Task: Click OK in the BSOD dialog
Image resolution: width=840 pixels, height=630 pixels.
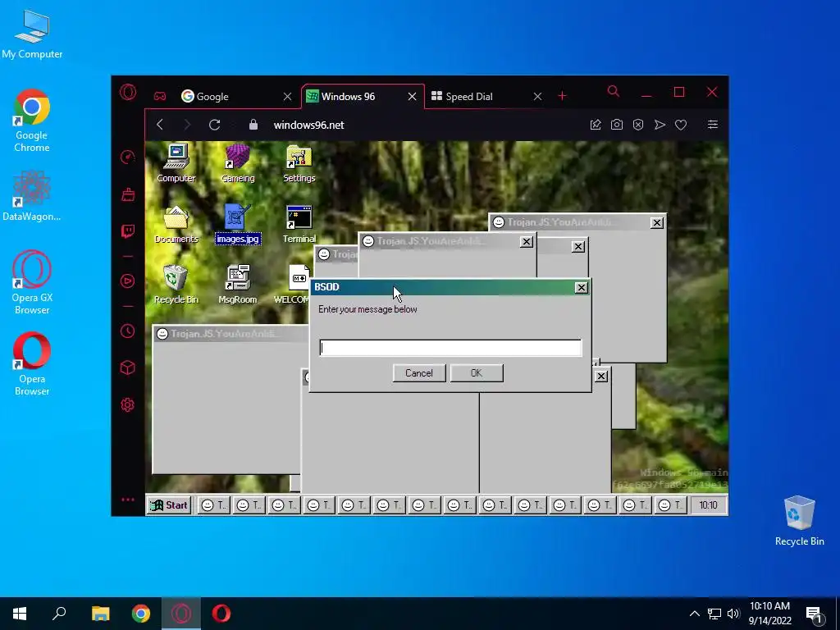Action: [477, 373]
